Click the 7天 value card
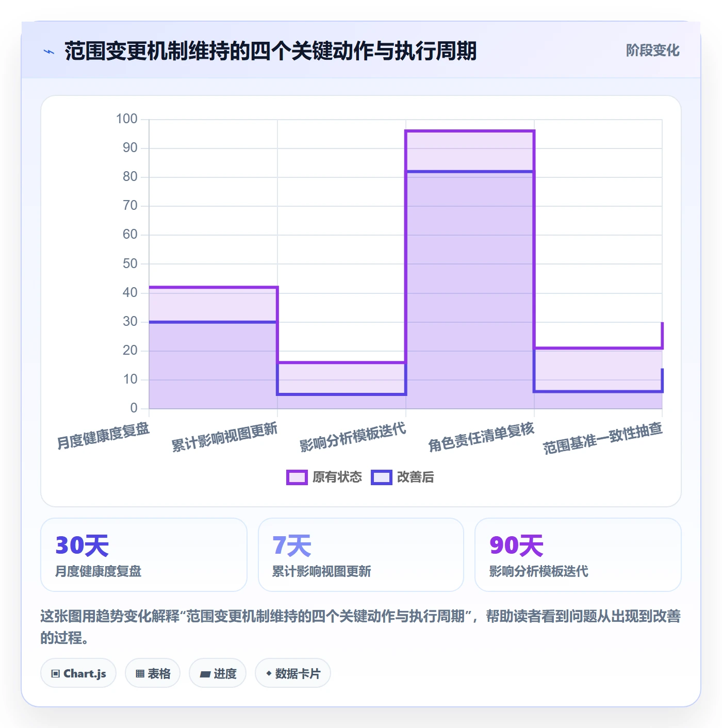The height and width of the screenshot is (728, 722). point(361,555)
